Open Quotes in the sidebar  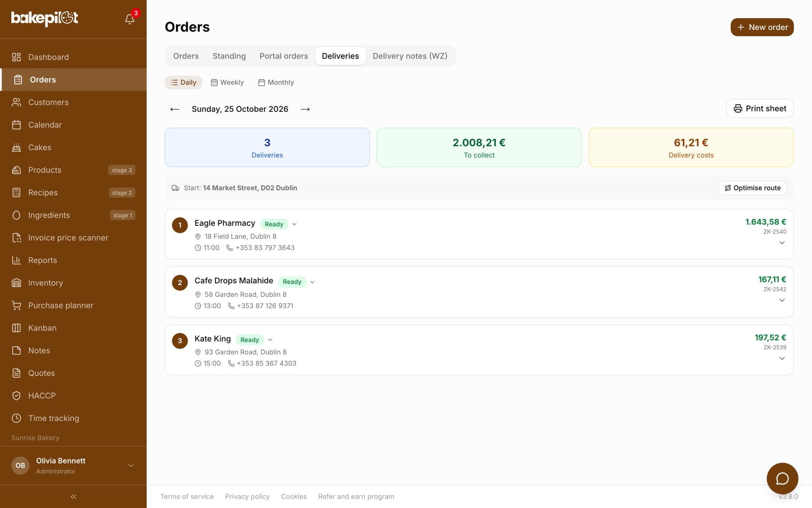pos(73,373)
